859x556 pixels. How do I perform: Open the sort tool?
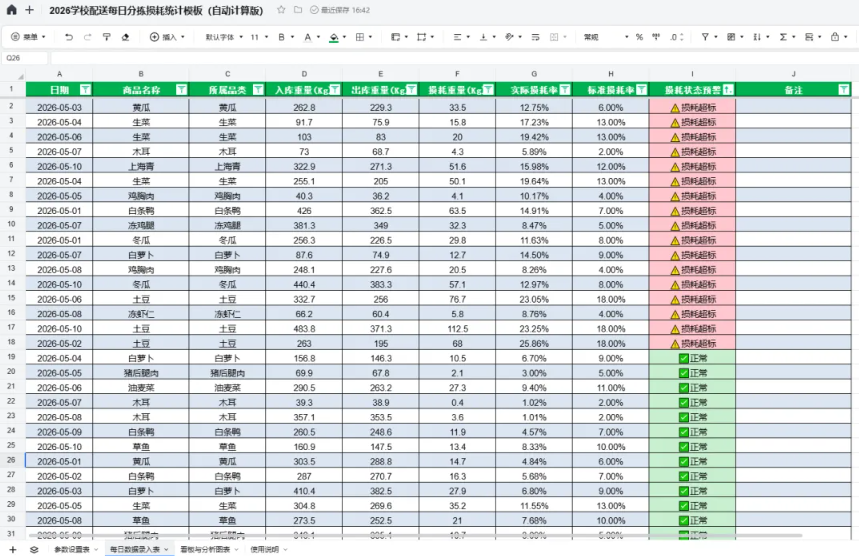(757, 37)
